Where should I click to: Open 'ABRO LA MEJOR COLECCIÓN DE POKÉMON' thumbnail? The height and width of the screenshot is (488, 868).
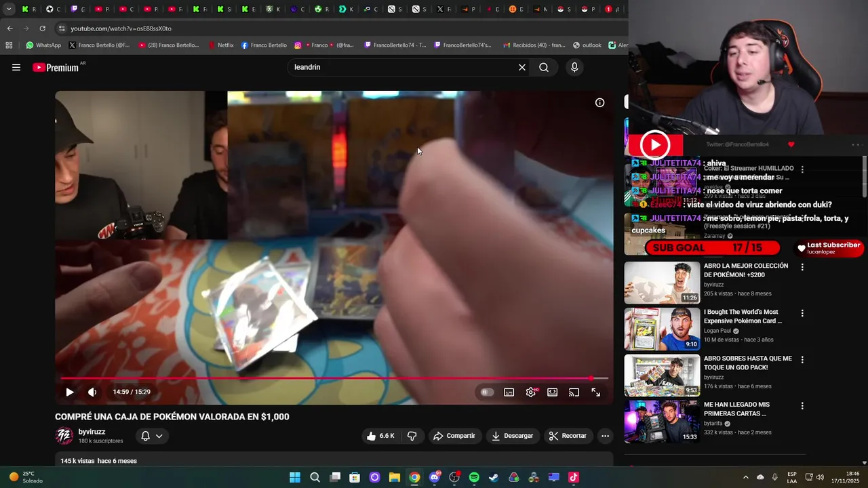(662, 283)
